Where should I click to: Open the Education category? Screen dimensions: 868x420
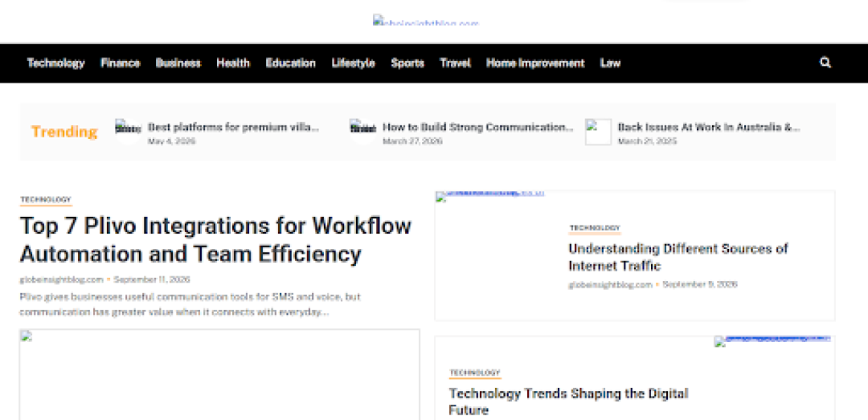[x=291, y=63]
